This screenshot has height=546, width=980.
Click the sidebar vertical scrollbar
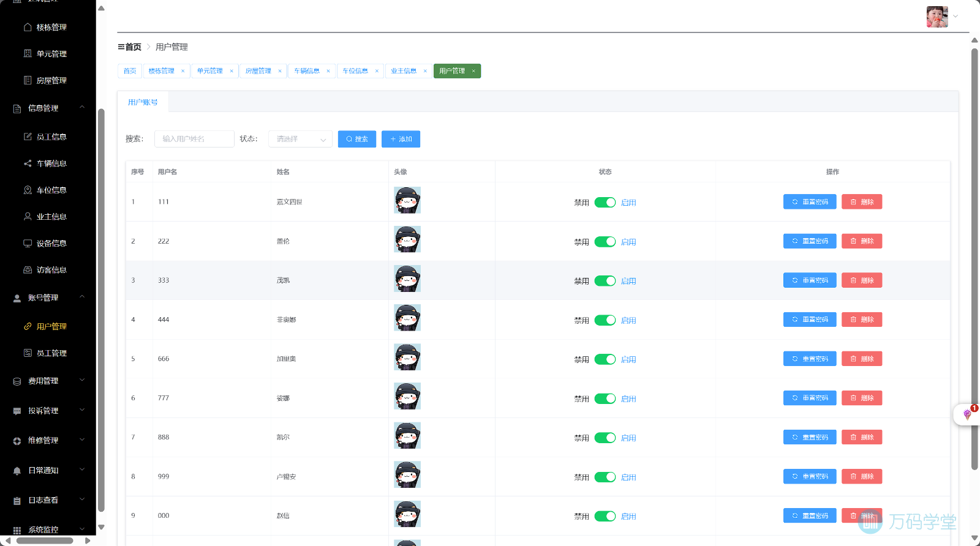(101, 309)
